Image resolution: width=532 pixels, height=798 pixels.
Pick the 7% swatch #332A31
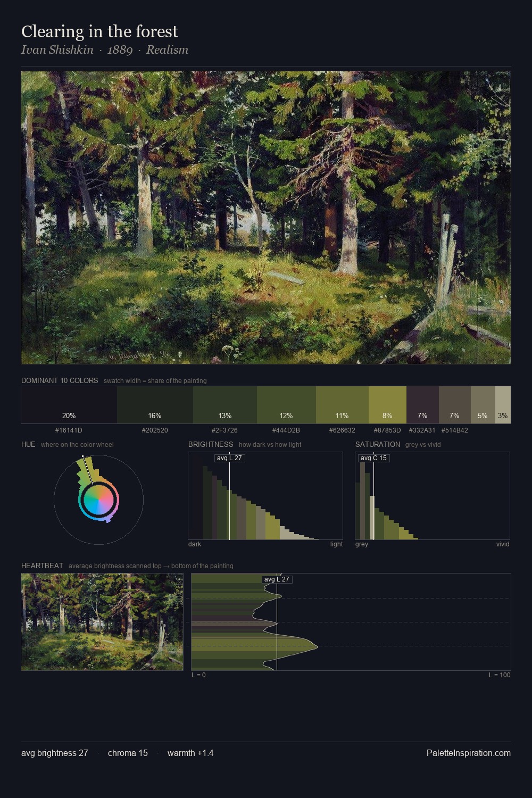422,405
